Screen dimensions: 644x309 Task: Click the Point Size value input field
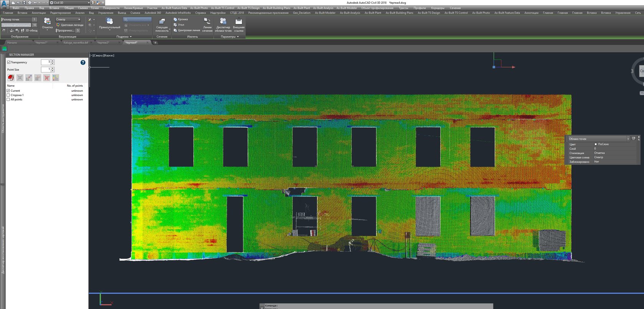pos(46,69)
